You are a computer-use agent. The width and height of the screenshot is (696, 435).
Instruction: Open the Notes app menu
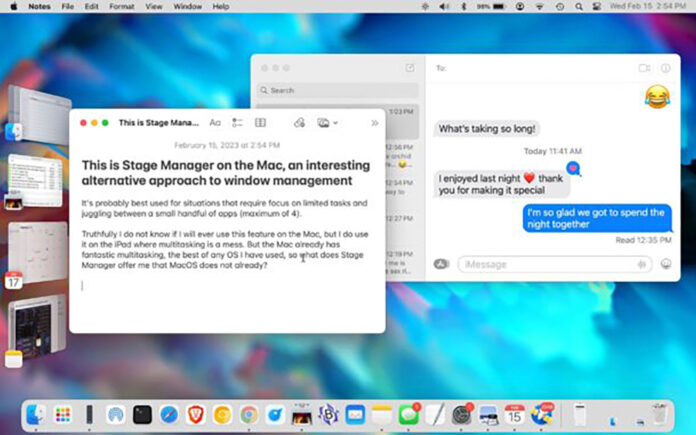40,6
